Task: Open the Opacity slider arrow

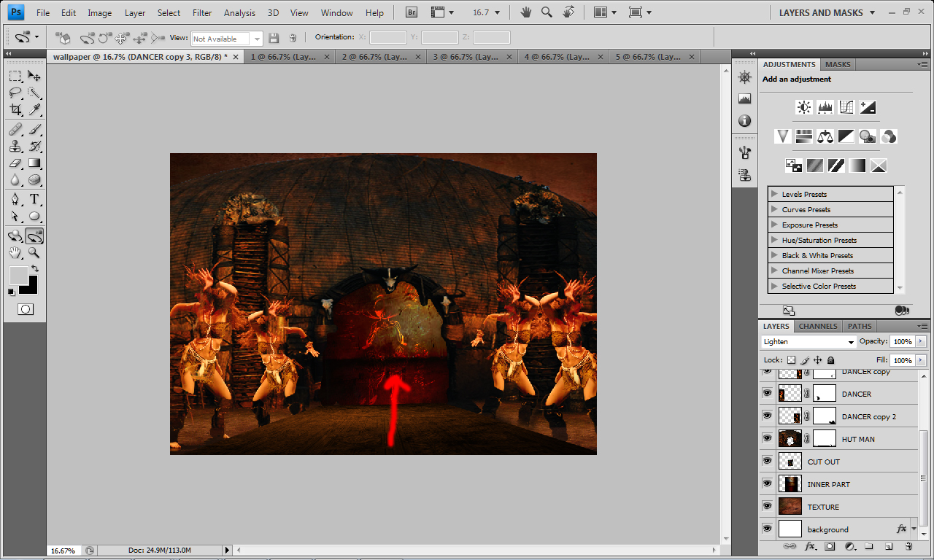Action: point(922,341)
